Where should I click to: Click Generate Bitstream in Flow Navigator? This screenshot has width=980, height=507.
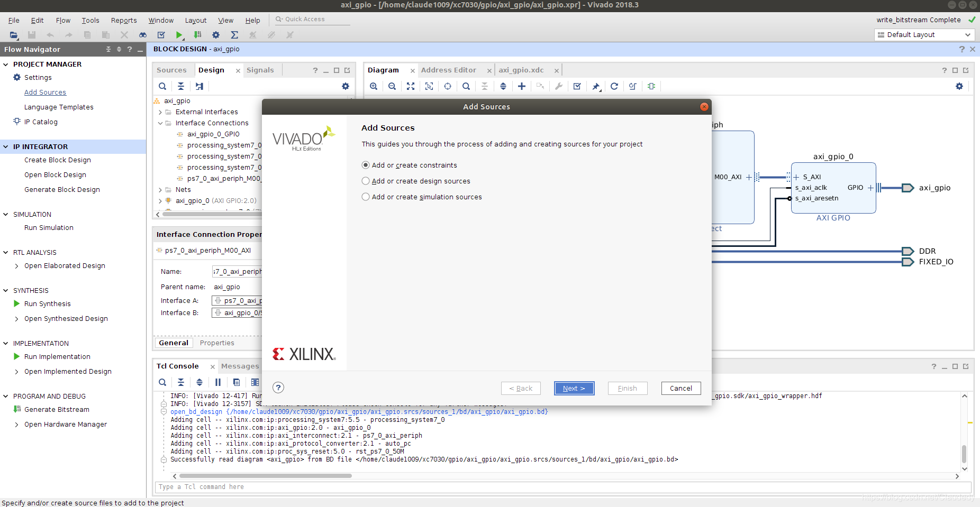click(x=57, y=410)
